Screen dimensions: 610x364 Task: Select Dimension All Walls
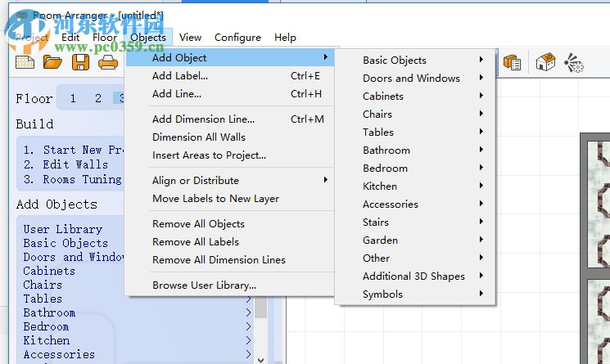(230, 137)
